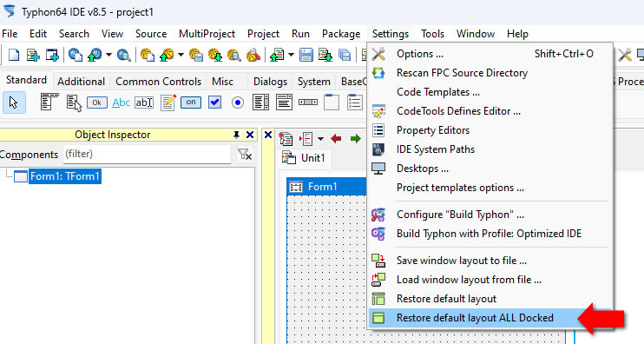Jump back with red left arrow
The width and height of the screenshot is (644, 344).
(x=336, y=139)
